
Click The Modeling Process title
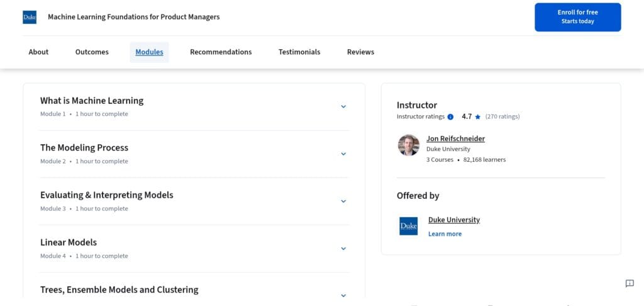pos(84,148)
